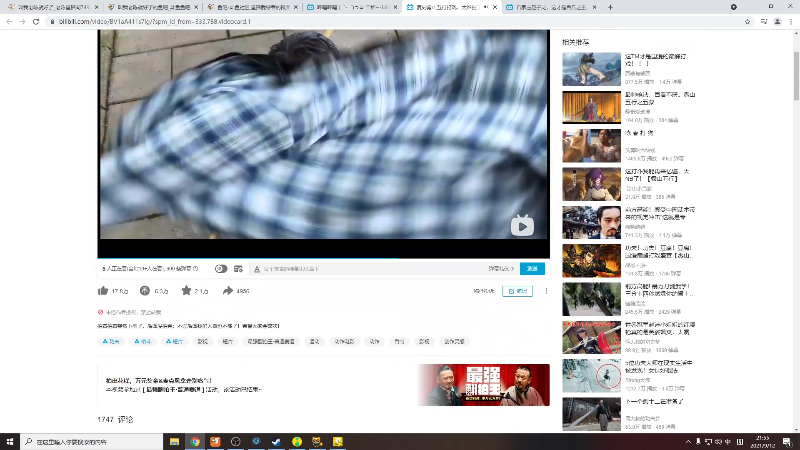
Task: Open the notes button with pencil icon
Action: [517, 291]
